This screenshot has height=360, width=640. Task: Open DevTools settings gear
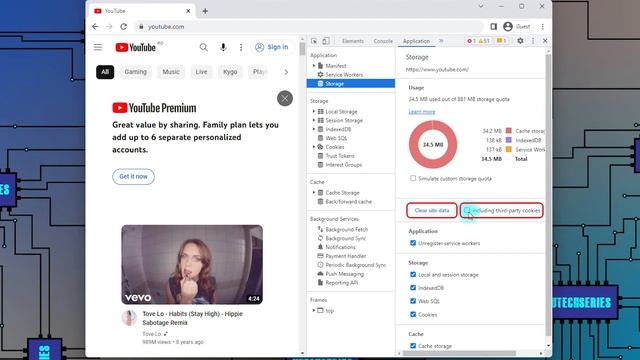[520, 41]
